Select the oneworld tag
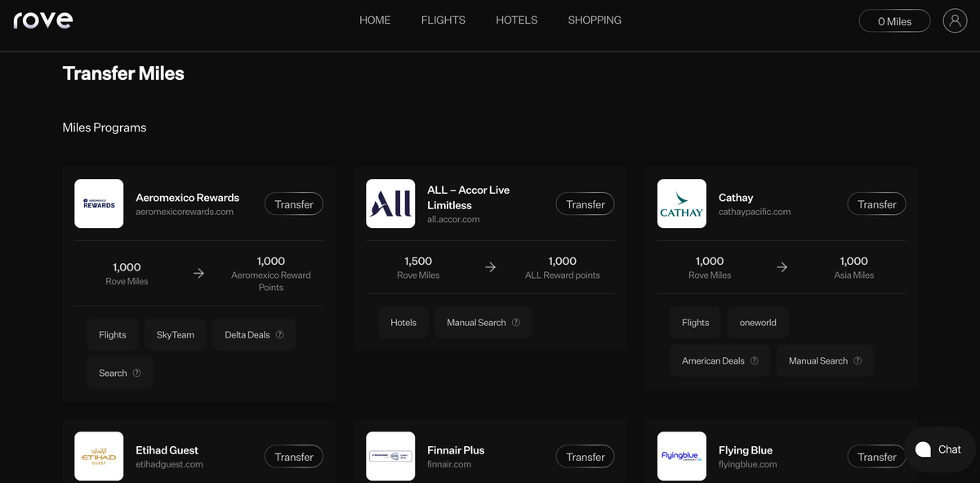 (758, 322)
